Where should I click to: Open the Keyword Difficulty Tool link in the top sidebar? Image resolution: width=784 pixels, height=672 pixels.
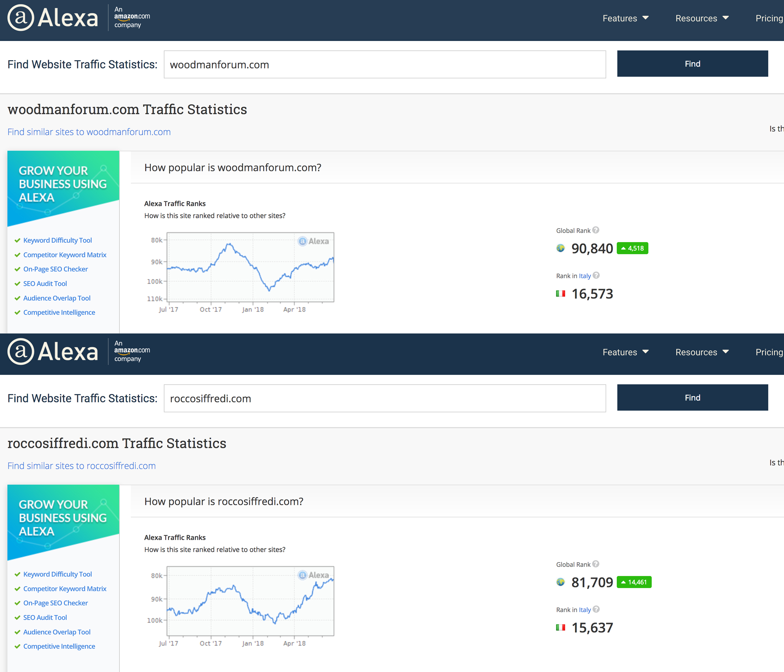coord(57,240)
